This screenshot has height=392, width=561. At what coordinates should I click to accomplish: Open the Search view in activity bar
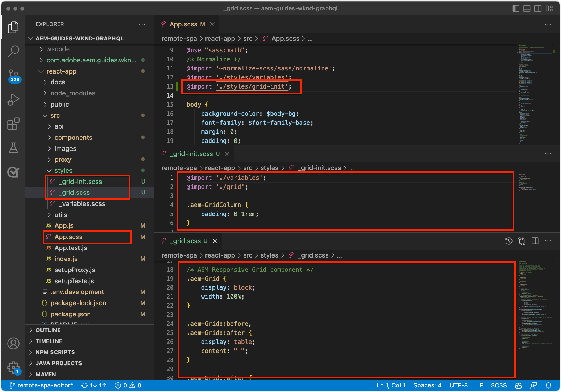pos(13,51)
